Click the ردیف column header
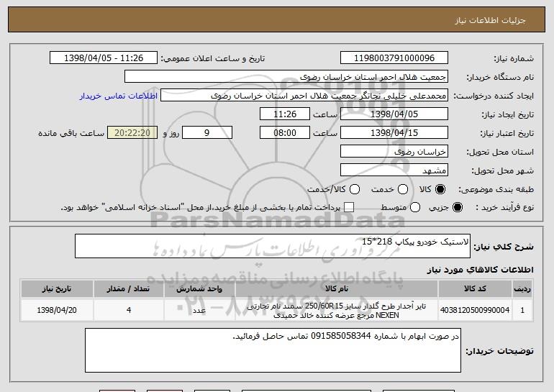The width and height of the screenshot is (554, 392). pos(522,289)
